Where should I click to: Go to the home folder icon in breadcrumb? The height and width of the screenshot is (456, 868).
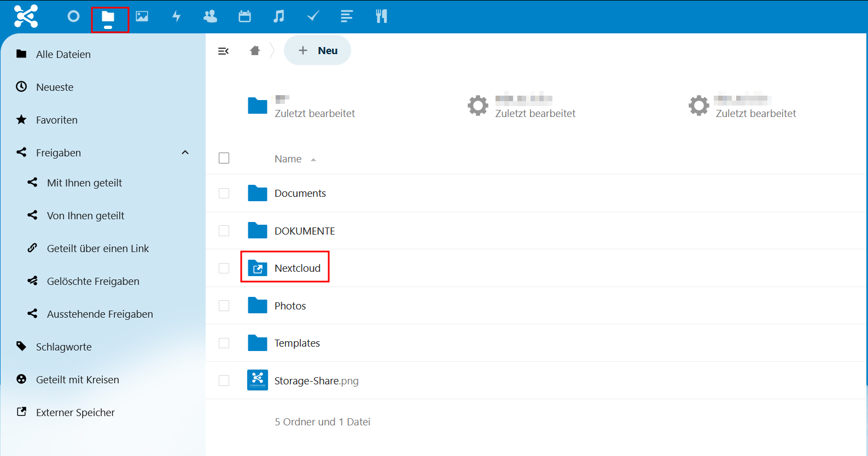[255, 51]
